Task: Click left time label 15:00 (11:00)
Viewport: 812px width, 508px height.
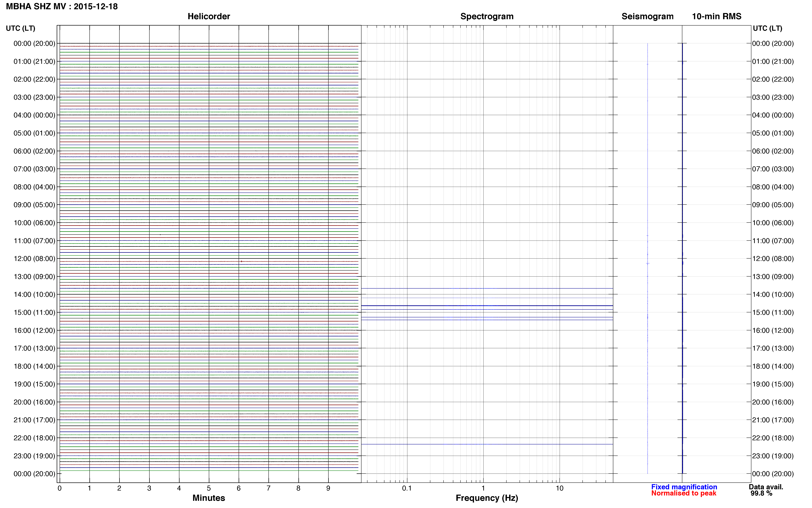Action: click(x=34, y=312)
